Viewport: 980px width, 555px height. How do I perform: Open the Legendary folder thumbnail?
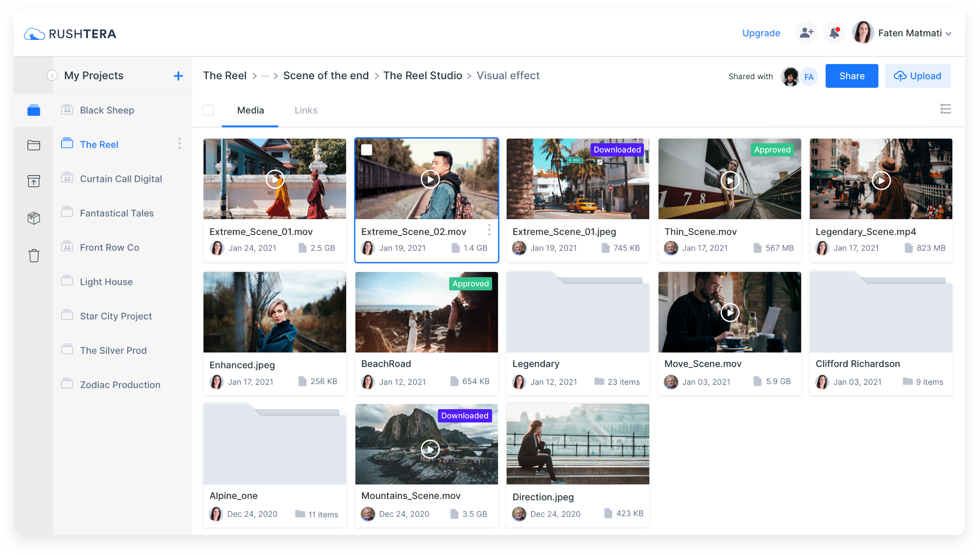577,313
